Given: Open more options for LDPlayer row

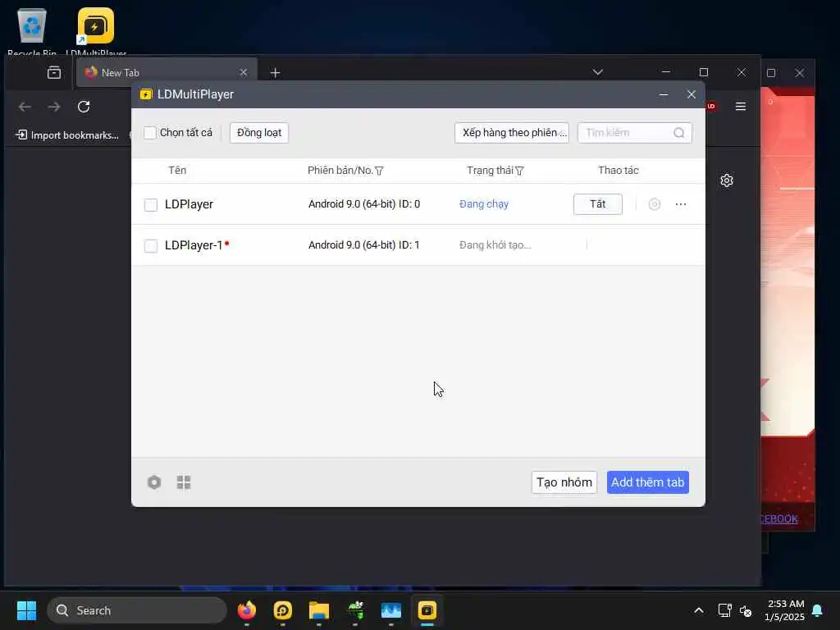Looking at the screenshot, I should tap(681, 204).
